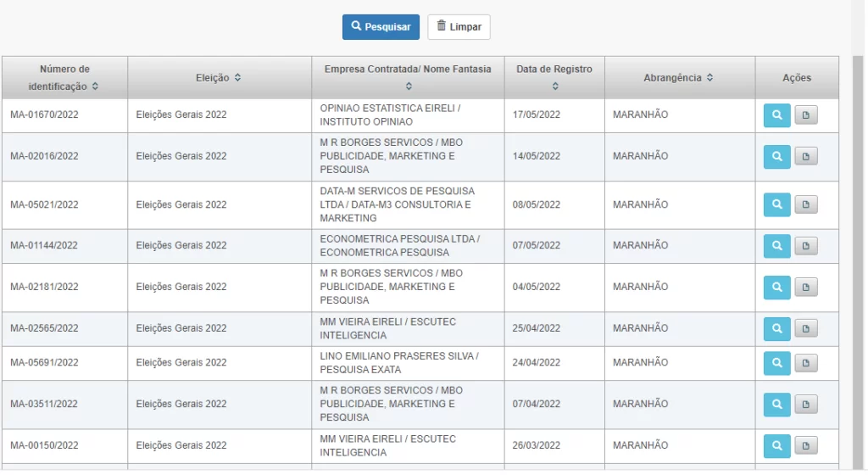View details of MA-03511/2022 with magnifier icon
The height and width of the screenshot is (475, 868).
pos(776,404)
